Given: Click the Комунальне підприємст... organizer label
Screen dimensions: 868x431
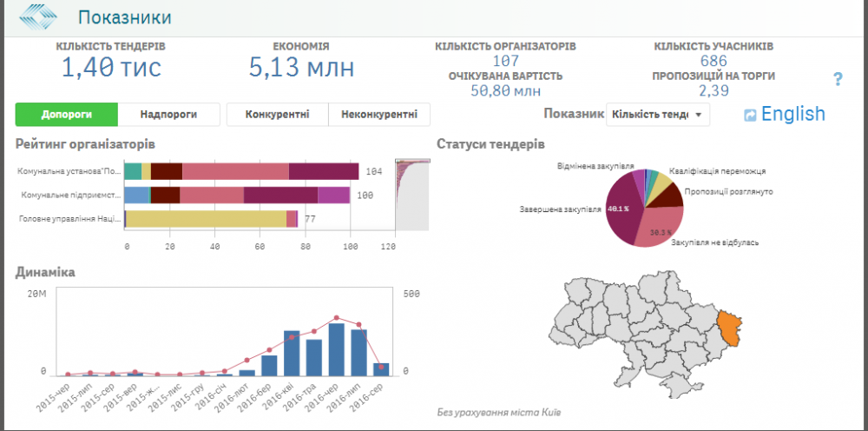Looking at the screenshot, I should click(69, 196).
